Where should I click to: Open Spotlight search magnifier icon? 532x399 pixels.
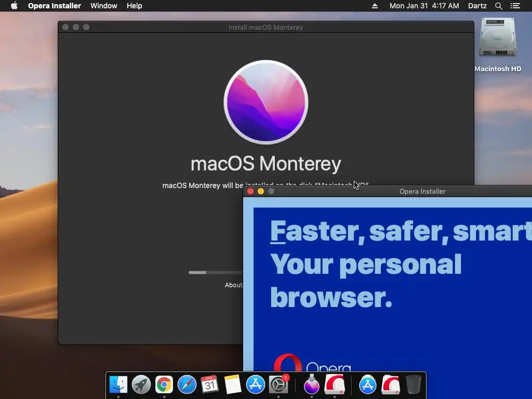(x=498, y=6)
